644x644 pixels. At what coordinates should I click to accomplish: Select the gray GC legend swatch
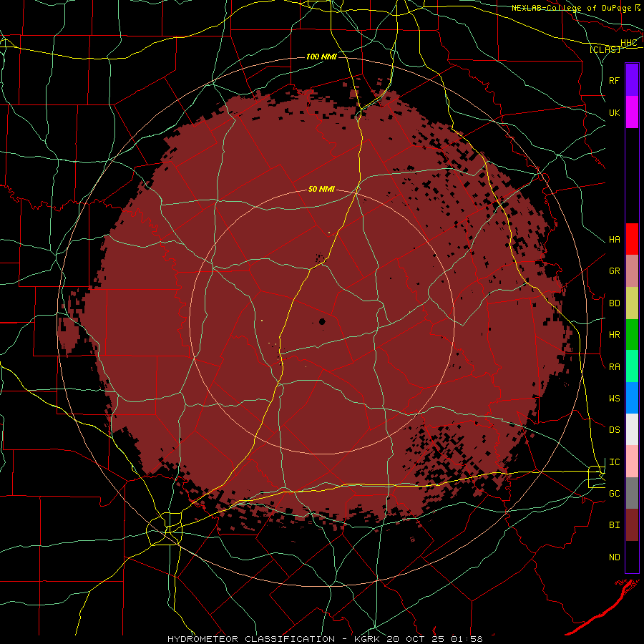(x=632, y=493)
